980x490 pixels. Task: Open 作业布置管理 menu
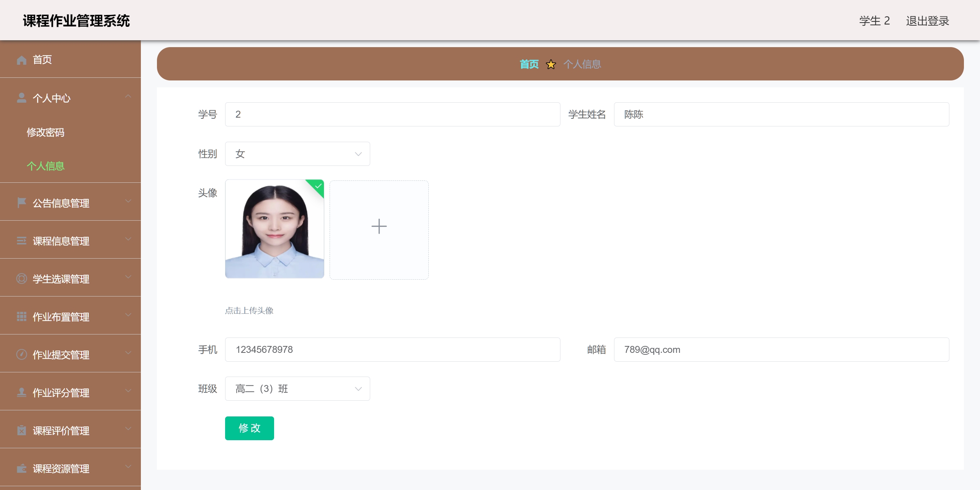(70, 316)
